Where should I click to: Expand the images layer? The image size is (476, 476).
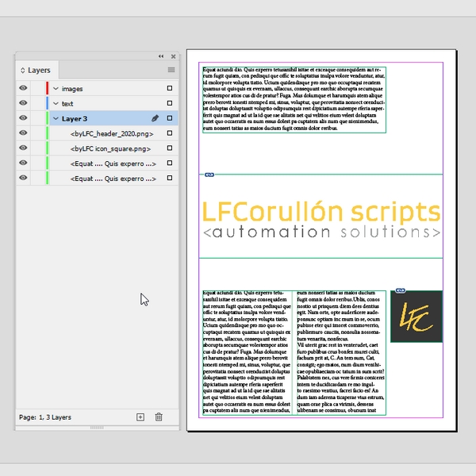[56, 88]
